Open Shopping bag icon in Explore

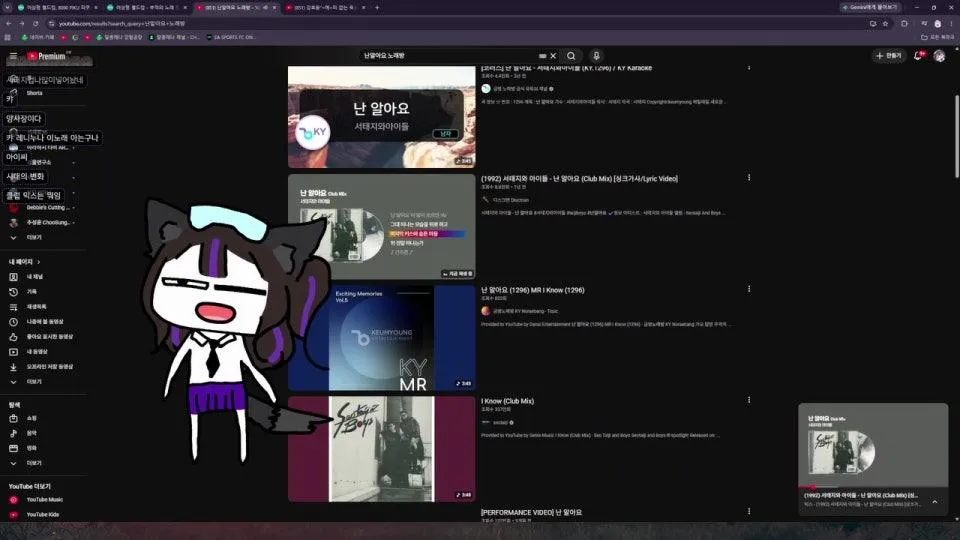(13, 418)
